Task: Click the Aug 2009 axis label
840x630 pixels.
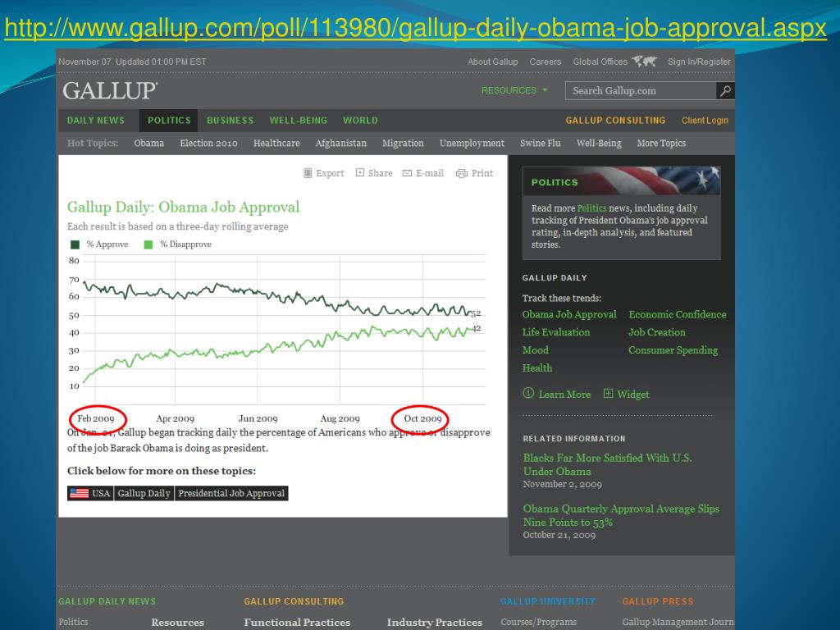Action: point(340,418)
